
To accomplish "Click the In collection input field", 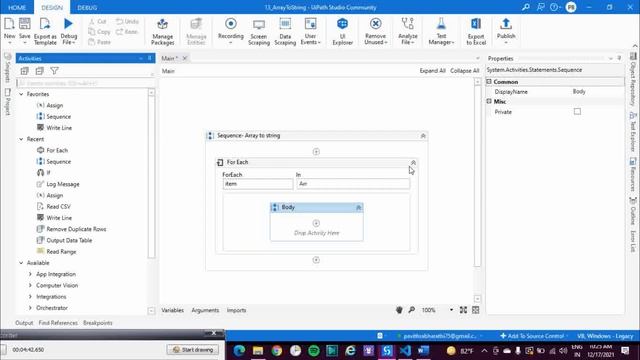I will (x=353, y=184).
